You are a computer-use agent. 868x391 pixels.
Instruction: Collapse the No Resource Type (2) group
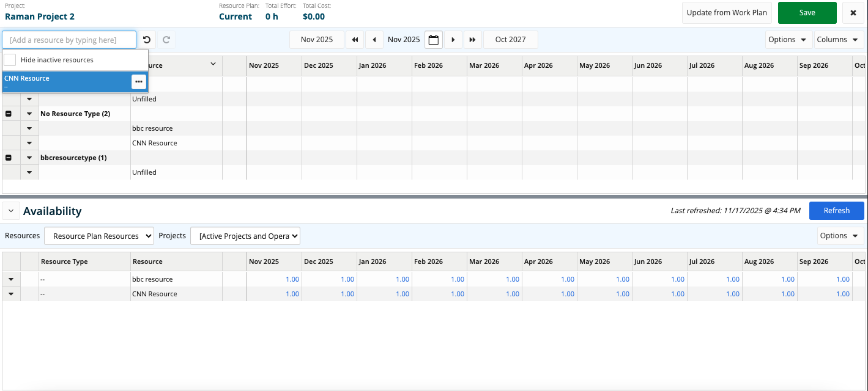9,114
